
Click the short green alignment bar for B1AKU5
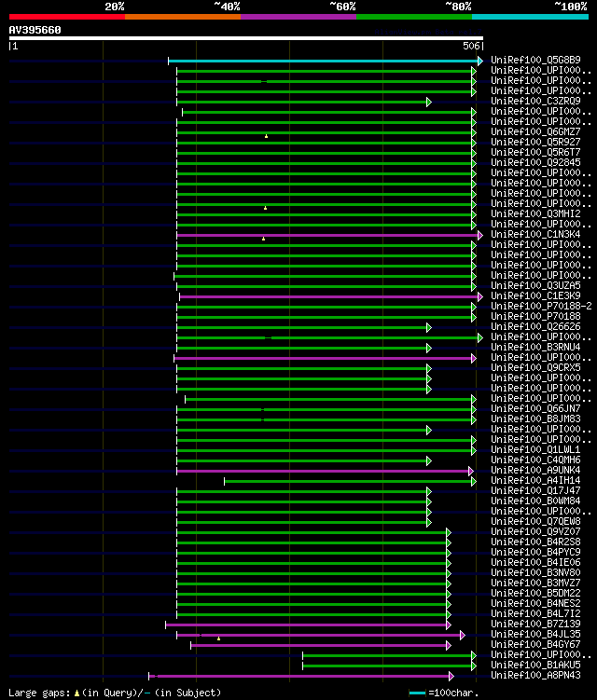pos(389,666)
